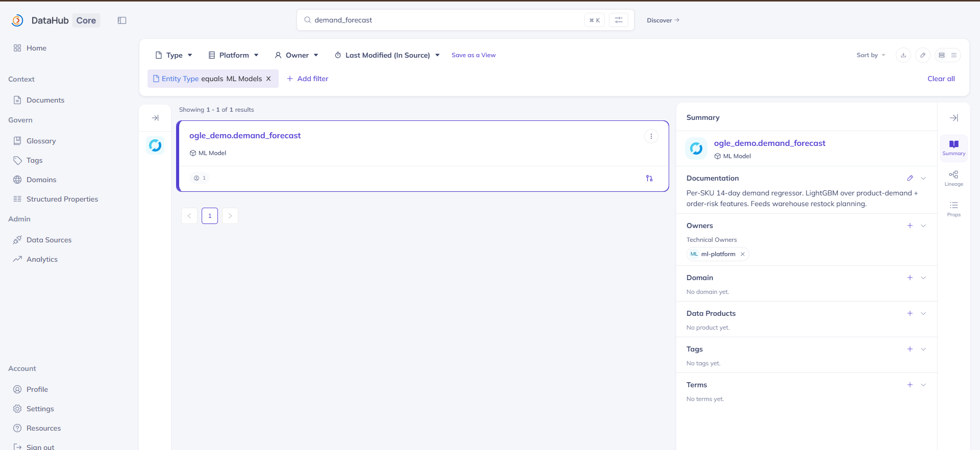
Task: Select page 1 pagination button
Action: click(210, 216)
